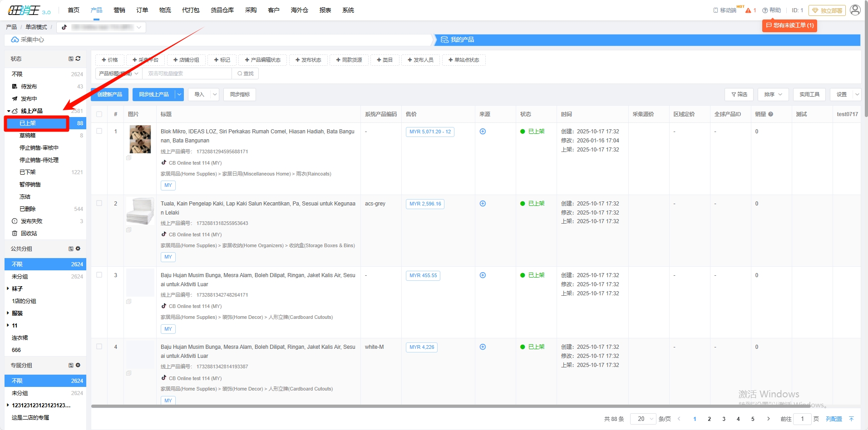Open public group settings gear icon
This screenshot has width=868, height=430.
click(78, 249)
